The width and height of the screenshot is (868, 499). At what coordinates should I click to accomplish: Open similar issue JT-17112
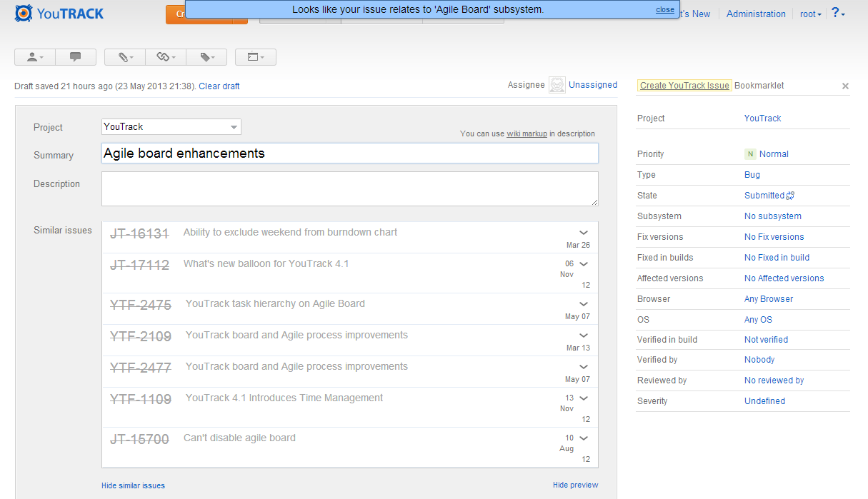[x=139, y=265]
